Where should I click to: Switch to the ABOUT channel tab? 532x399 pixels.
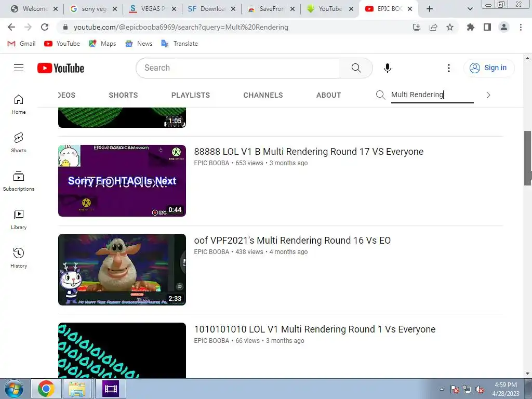coord(328,95)
